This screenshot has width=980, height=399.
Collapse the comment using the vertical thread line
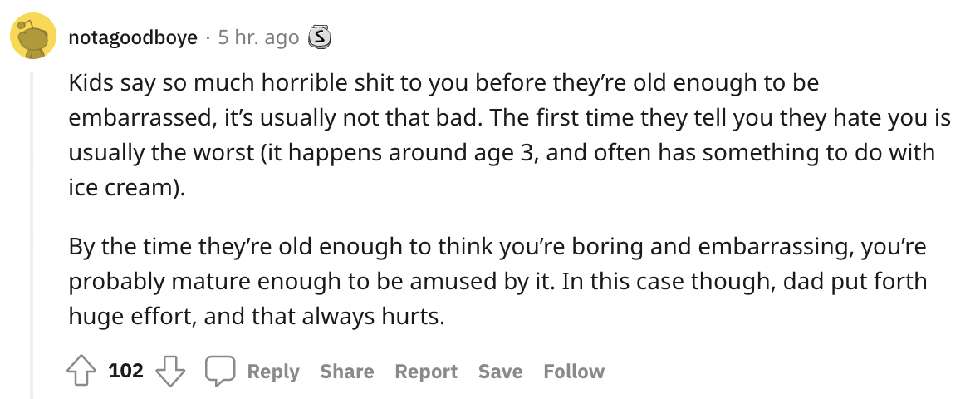click(x=32, y=233)
